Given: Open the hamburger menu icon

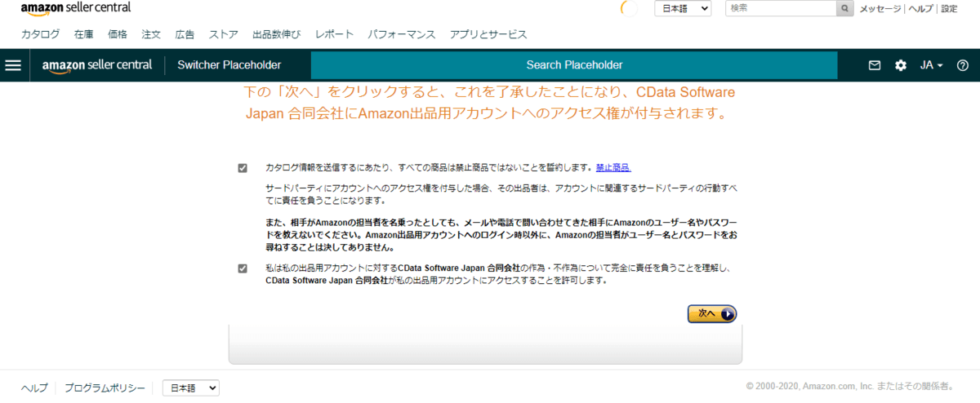Looking at the screenshot, I should click(13, 65).
